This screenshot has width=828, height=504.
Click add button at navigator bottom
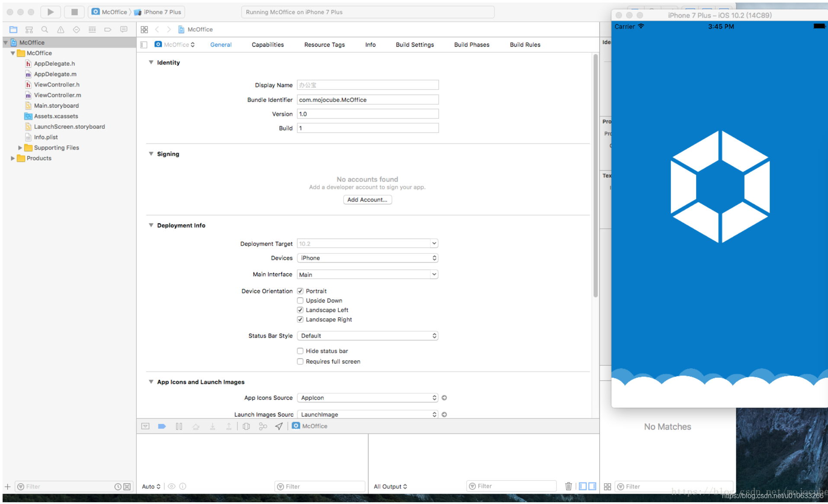7,487
